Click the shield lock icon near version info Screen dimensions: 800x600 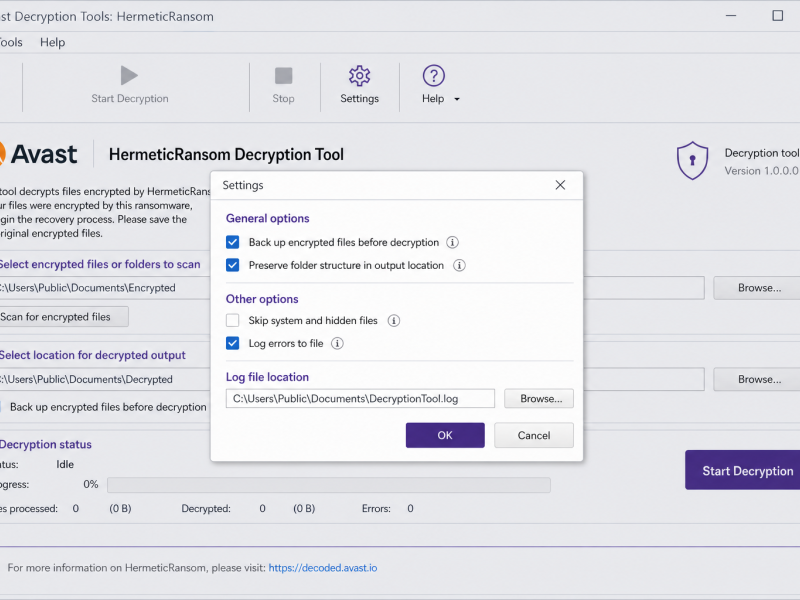tap(692, 161)
